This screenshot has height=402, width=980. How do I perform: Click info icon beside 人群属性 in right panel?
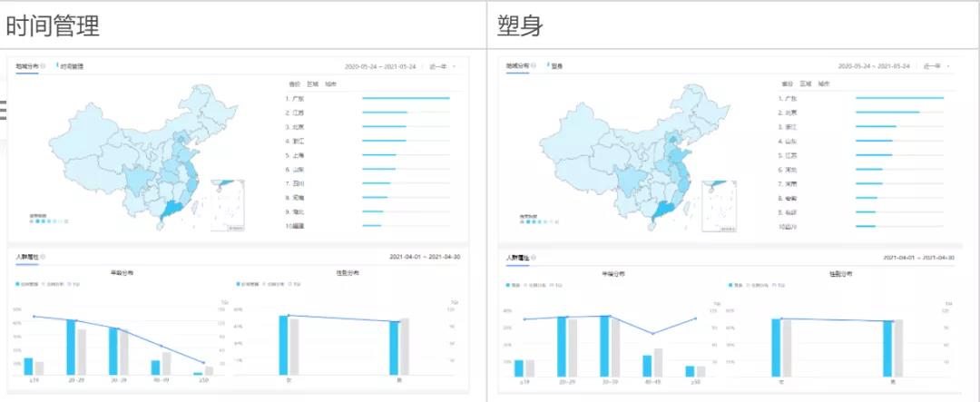(x=535, y=258)
